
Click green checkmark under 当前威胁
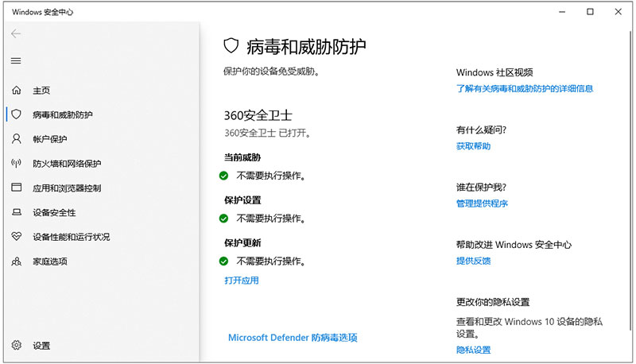tap(223, 176)
